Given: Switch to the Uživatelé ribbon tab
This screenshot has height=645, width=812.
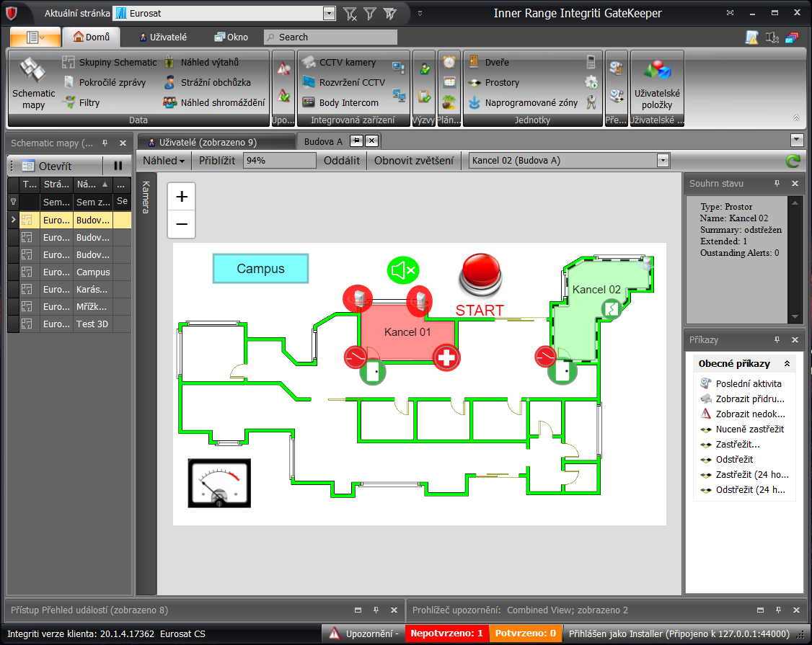Looking at the screenshot, I should pyautogui.click(x=163, y=37).
